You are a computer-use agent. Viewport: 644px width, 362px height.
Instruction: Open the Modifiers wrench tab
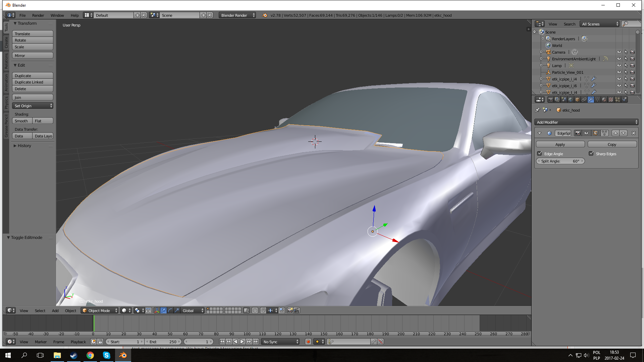(x=591, y=100)
